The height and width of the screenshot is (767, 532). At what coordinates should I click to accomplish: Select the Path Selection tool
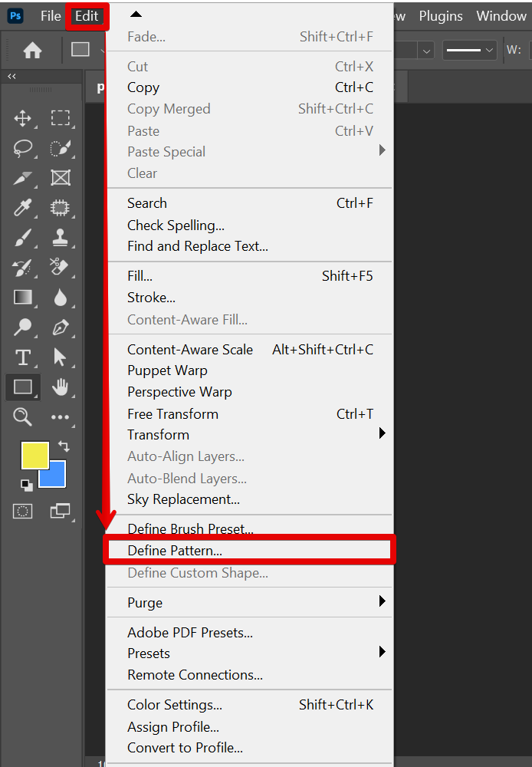(x=60, y=357)
